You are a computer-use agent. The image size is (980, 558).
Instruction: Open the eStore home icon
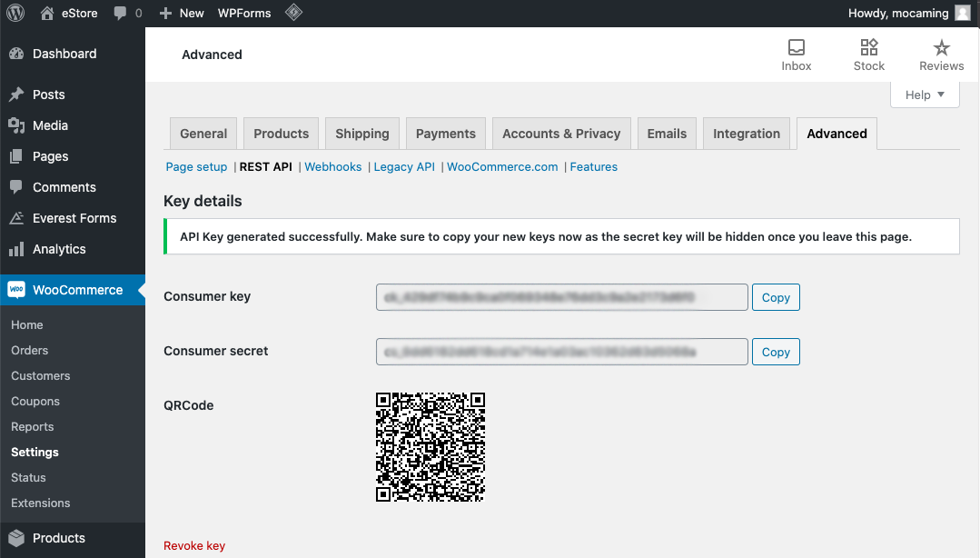(x=47, y=13)
